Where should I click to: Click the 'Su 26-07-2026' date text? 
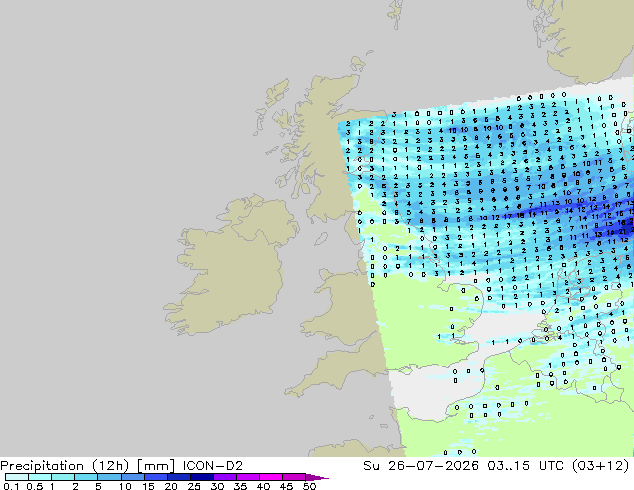tap(421, 466)
